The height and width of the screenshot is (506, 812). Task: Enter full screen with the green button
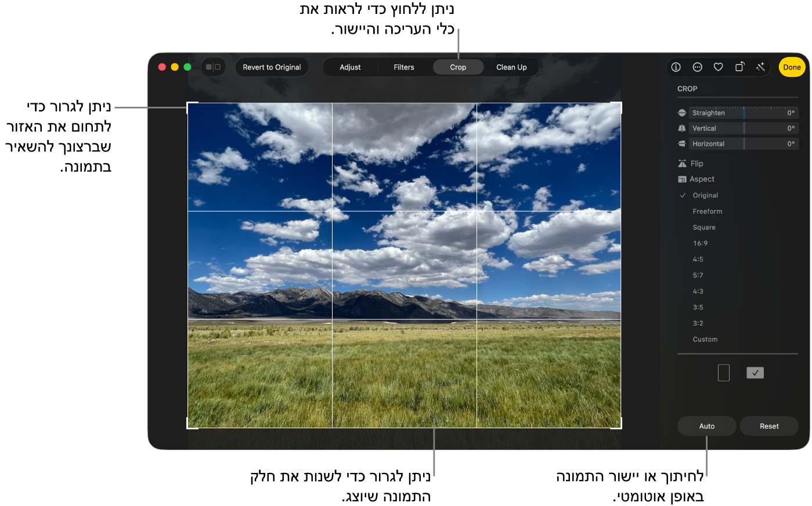(187, 67)
